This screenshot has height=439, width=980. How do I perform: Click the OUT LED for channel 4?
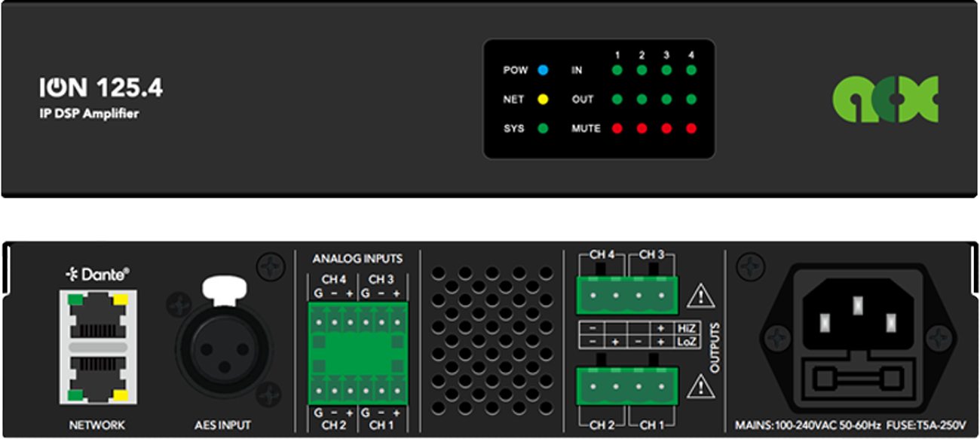(691, 100)
